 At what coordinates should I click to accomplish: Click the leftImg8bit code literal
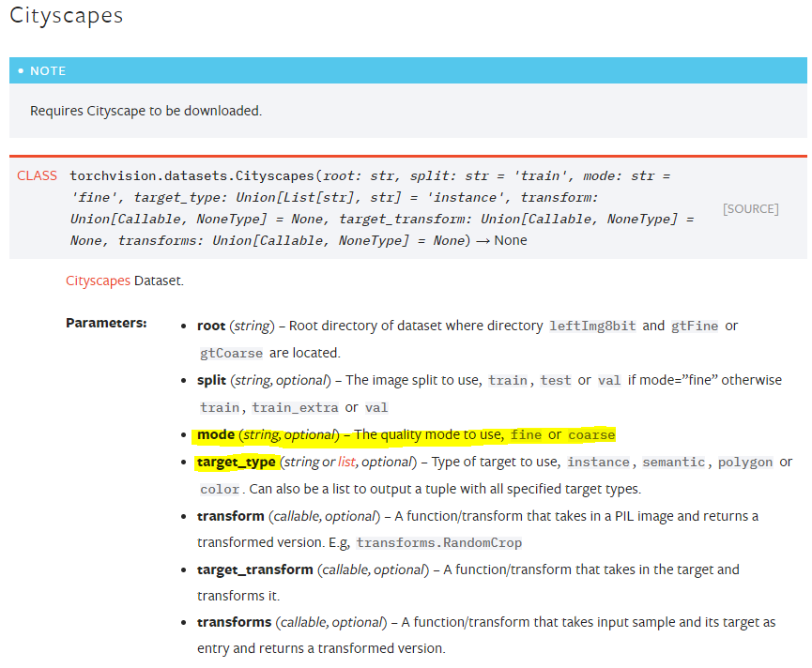(x=592, y=326)
